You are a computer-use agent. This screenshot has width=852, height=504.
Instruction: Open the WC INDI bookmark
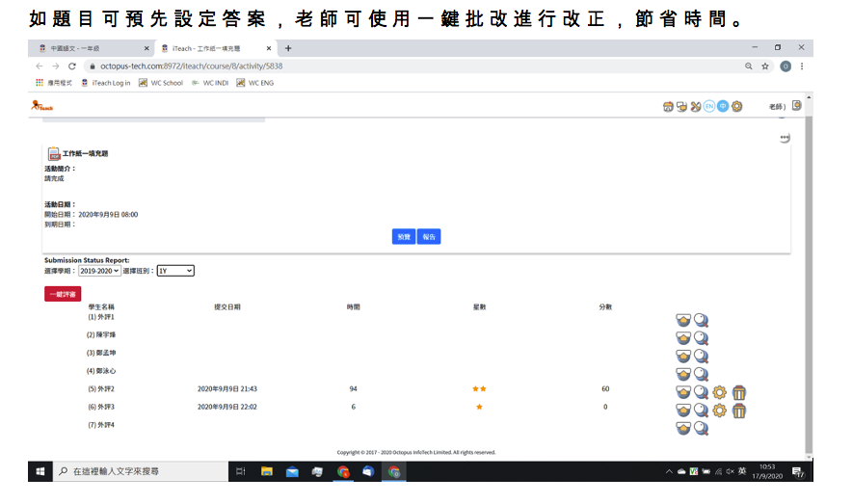point(210,83)
